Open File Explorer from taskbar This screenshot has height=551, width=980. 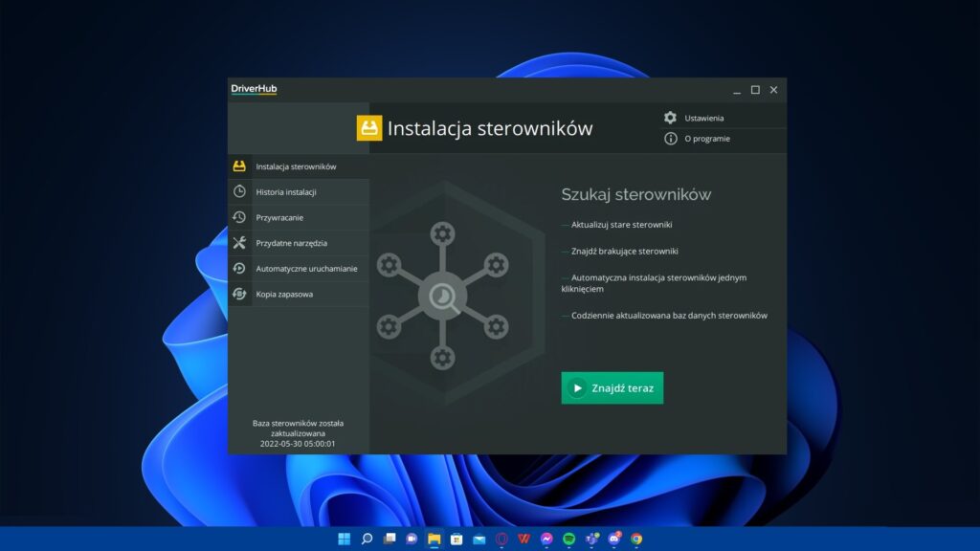coord(434,539)
